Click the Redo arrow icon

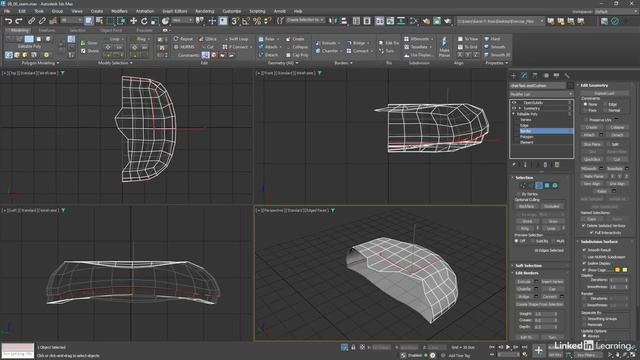[x=19, y=20]
